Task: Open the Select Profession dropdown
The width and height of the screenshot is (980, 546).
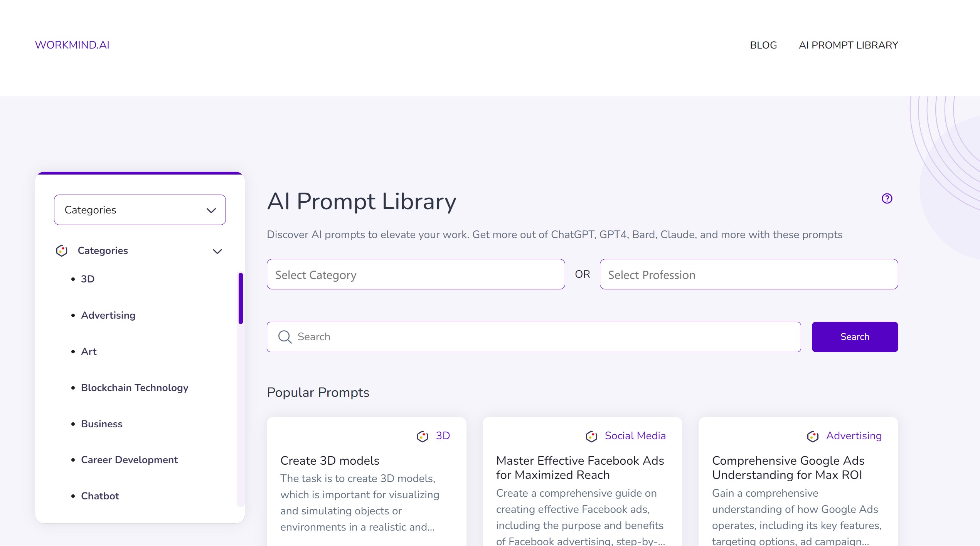Action: click(x=748, y=274)
